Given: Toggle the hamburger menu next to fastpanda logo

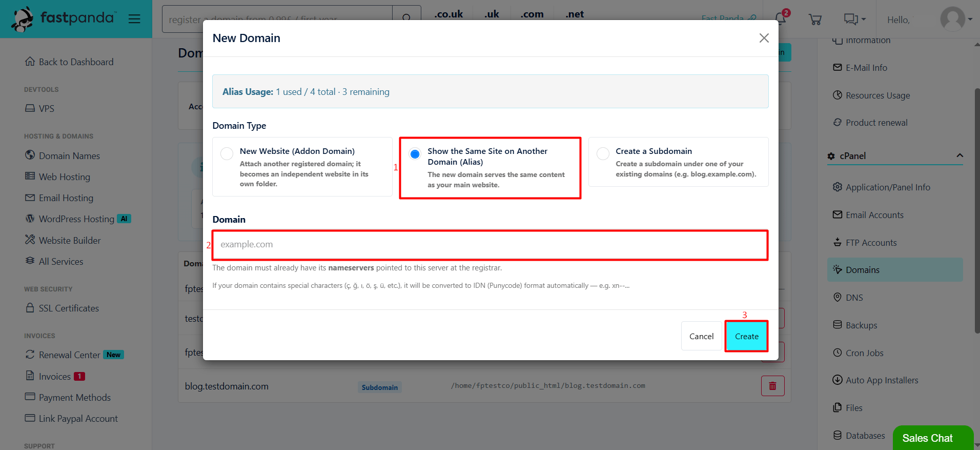Looking at the screenshot, I should (134, 19).
